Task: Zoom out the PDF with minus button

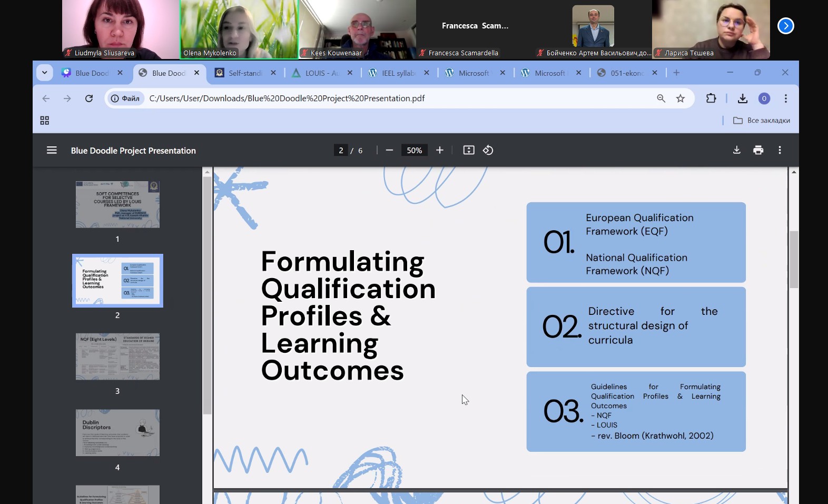Action: click(389, 150)
